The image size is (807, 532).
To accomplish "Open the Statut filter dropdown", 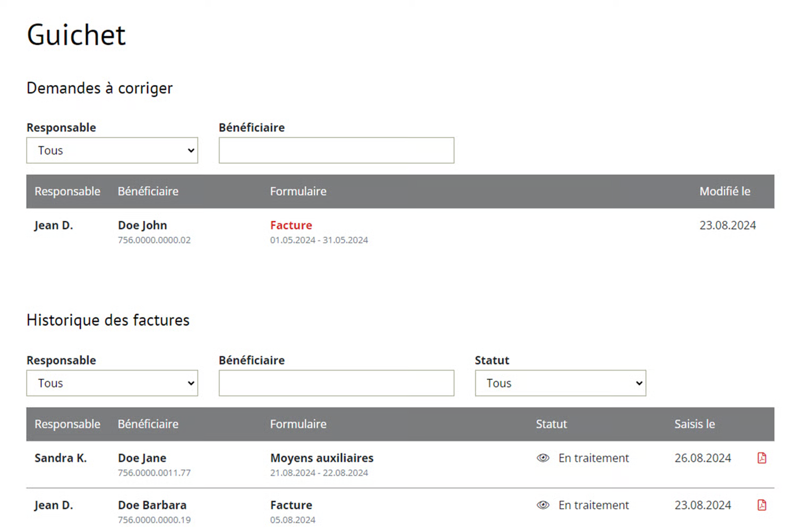I will point(560,383).
